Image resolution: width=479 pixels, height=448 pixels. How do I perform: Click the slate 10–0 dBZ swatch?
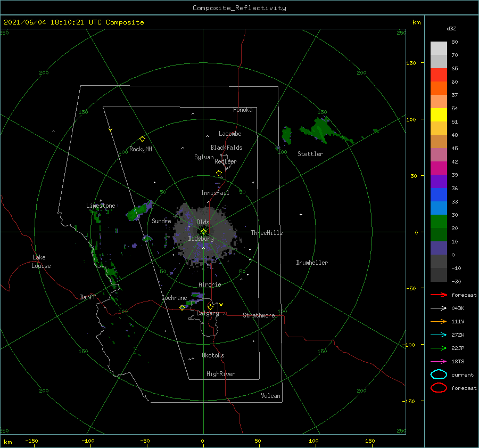[439, 248]
